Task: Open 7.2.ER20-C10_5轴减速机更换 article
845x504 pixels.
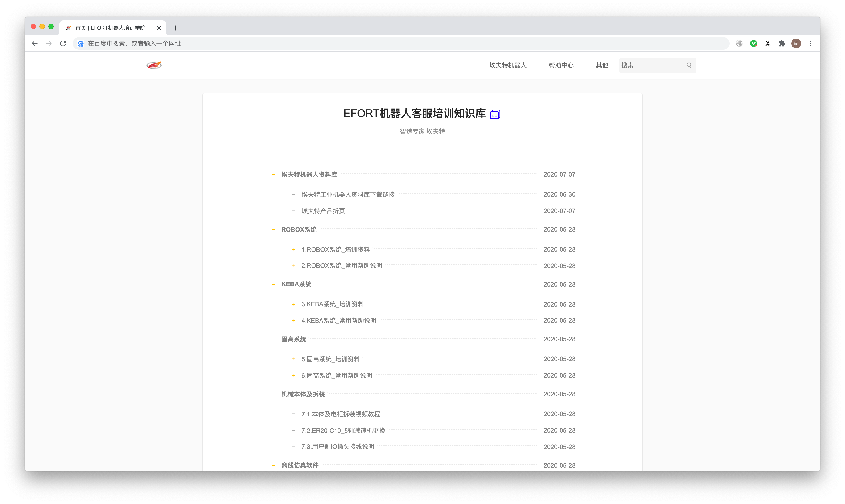Action: tap(343, 431)
